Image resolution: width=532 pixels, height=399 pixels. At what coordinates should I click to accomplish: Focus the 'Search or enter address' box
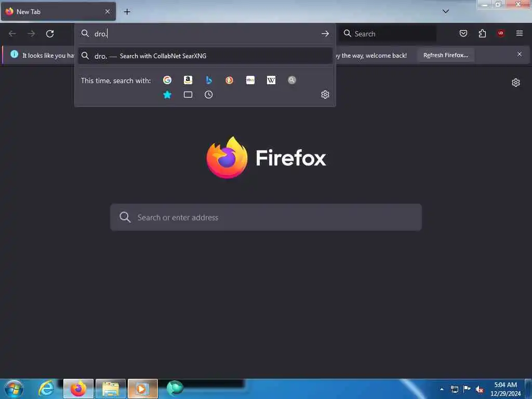(266, 218)
